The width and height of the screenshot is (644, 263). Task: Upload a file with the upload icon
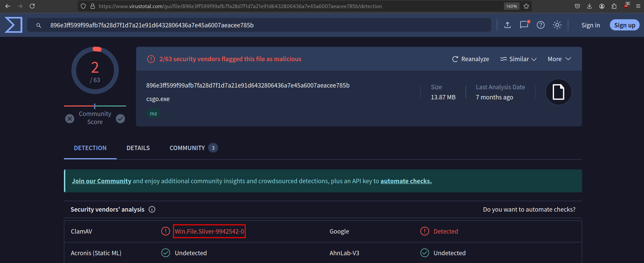pyautogui.click(x=507, y=25)
